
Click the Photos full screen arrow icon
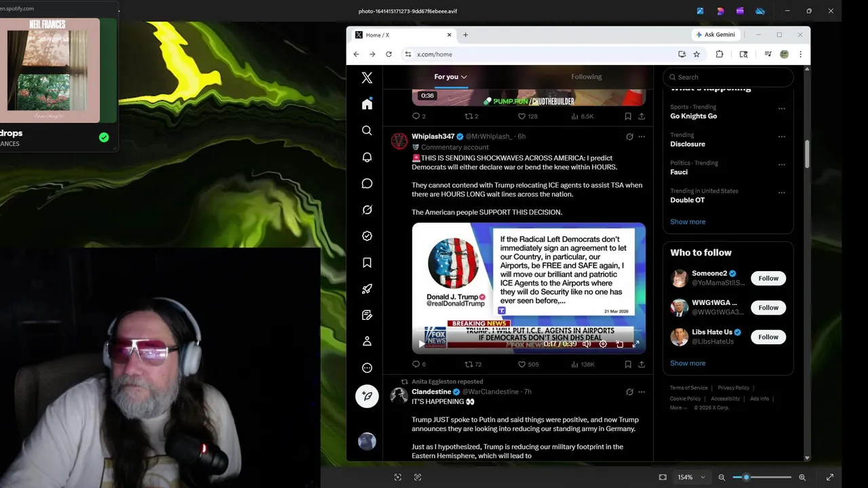pos(830,477)
